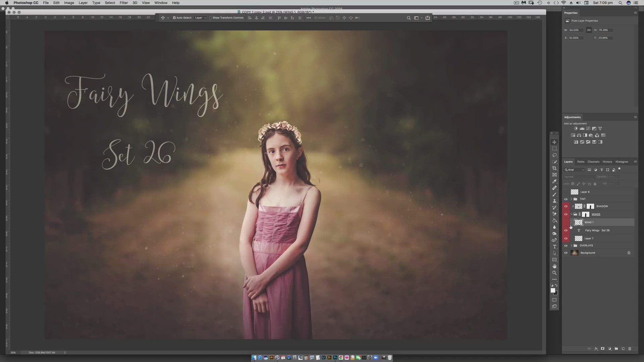Image resolution: width=644 pixels, height=362 pixels.
Task: Select the Lasso tool
Action: 554,155
